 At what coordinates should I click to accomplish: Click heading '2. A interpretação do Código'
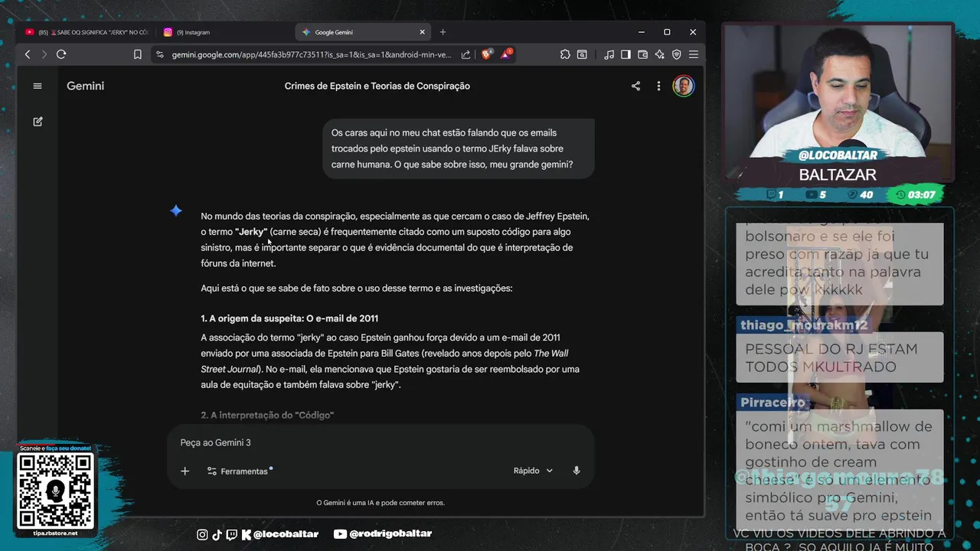[267, 415]
